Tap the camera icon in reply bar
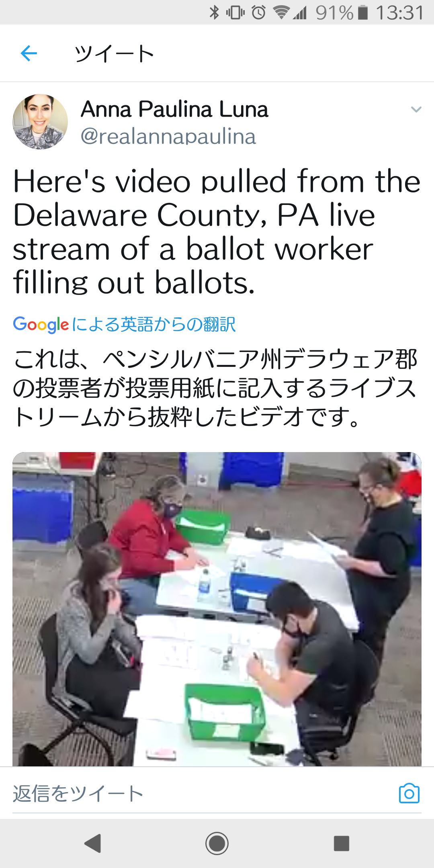 pos(409,793)
